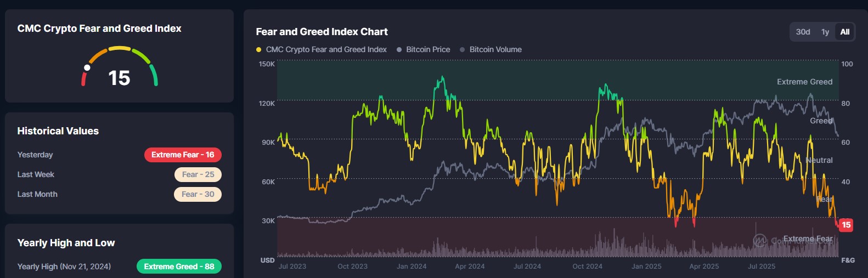Switch chart range to 30d
The height and width of the screenshot is (278, 868).
803,32
